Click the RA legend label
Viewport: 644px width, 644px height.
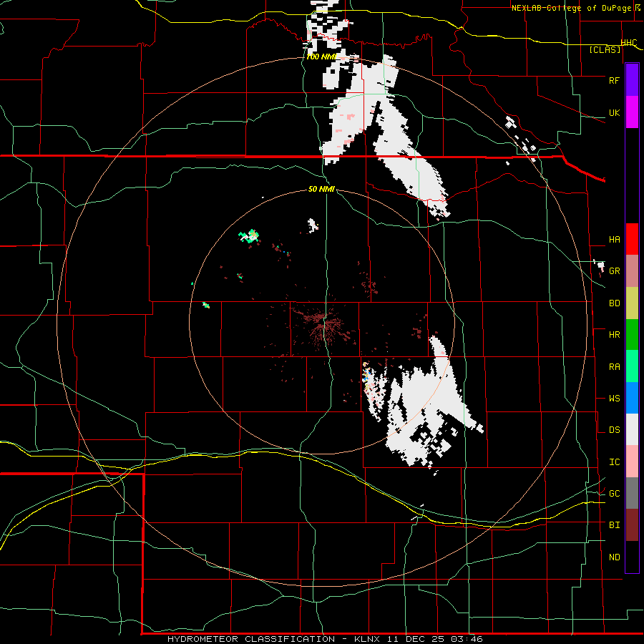614,367
